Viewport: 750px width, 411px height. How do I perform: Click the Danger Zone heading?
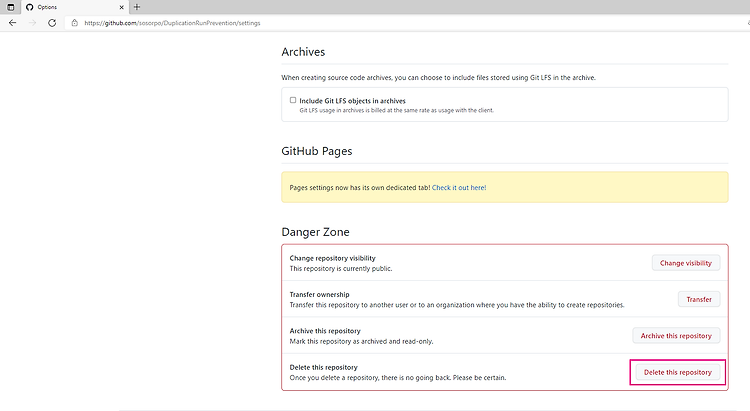pos(316,232)
